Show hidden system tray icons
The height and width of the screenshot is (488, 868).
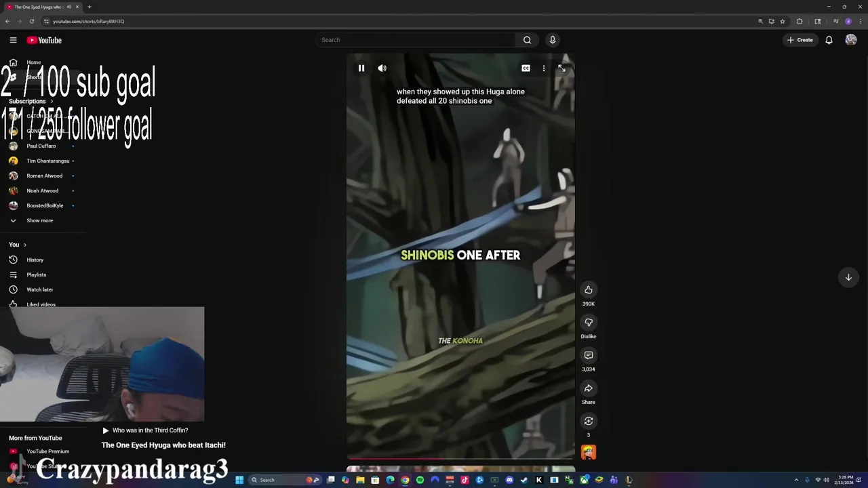click(x=796, y=480)
